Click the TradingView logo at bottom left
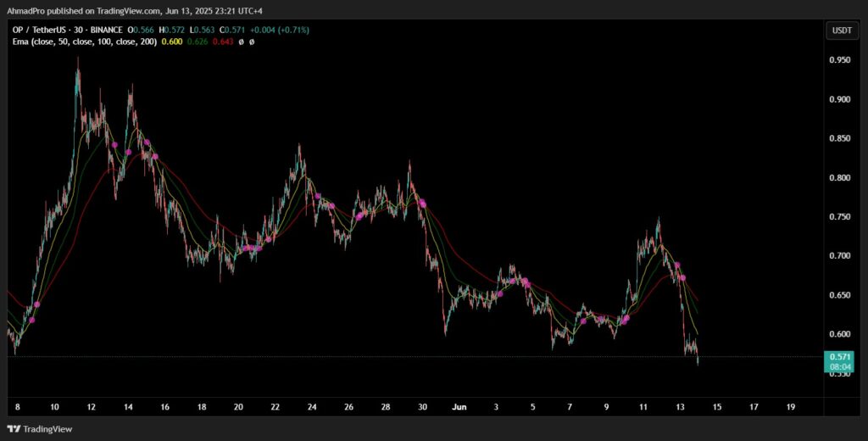Screen dimensions: 868x441 (x=39, y=429)
